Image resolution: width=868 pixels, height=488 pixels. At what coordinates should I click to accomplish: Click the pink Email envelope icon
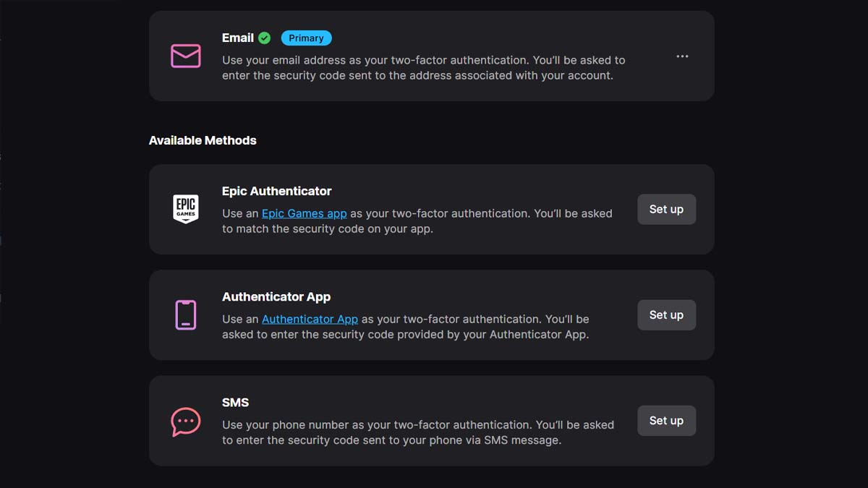[x=186, y=56]
